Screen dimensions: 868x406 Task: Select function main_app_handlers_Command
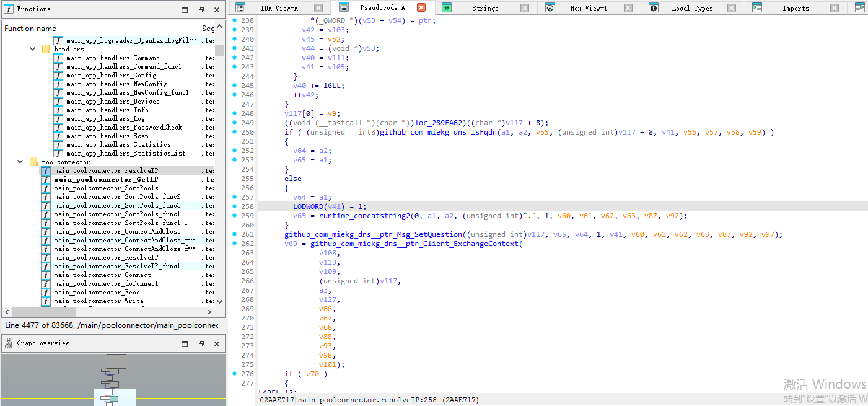tap(113, 58)
